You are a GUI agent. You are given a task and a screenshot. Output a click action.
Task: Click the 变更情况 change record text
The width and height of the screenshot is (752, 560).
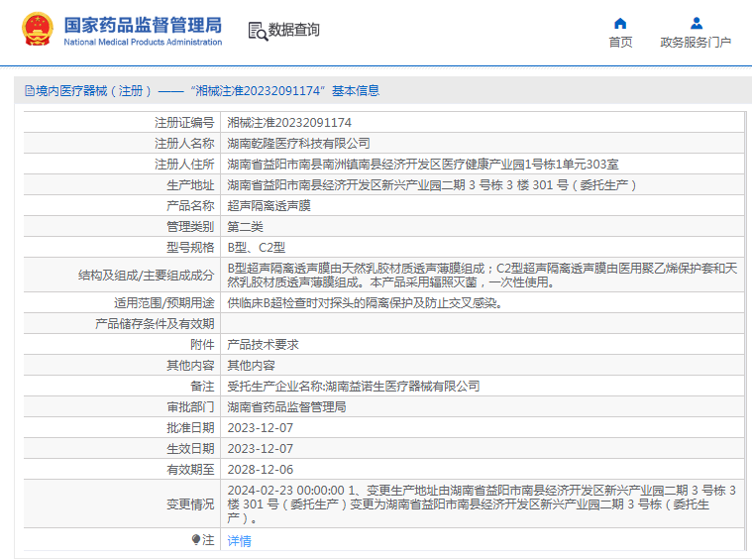click(x=482, y=504)
